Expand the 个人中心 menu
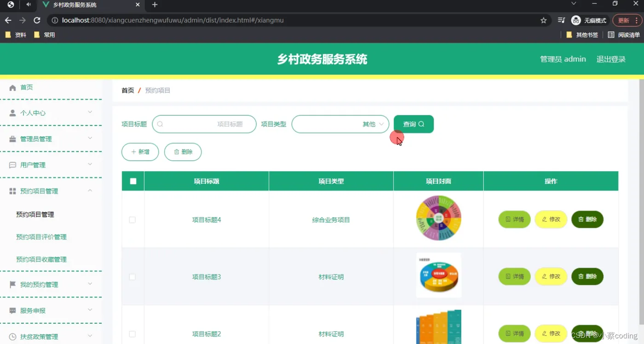 [x=90, y=112]
